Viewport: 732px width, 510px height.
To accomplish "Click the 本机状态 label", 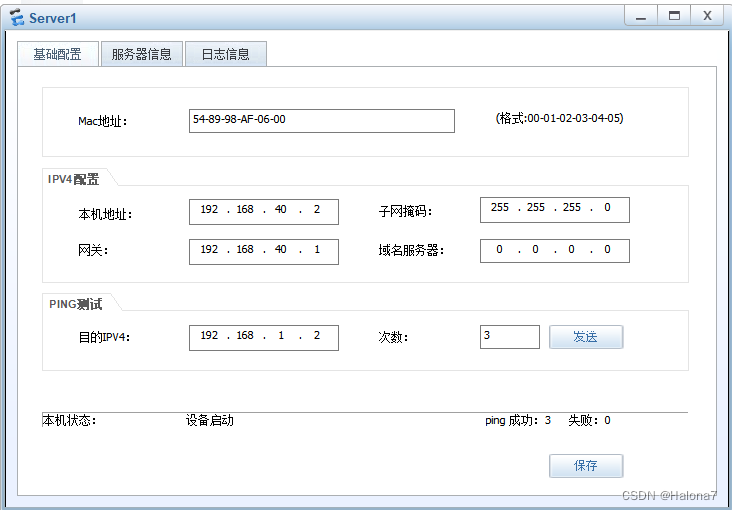I will coord(69,420).
